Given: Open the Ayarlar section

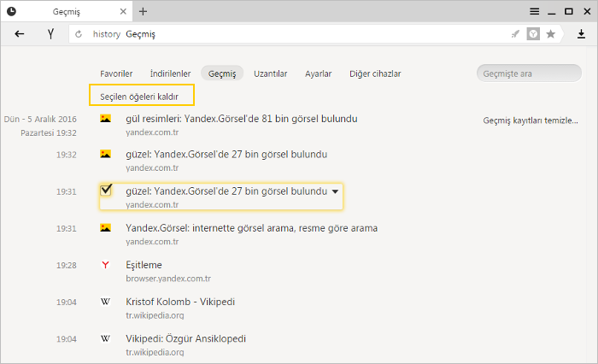Looking at the screenshot, I should tap(318, 73).
